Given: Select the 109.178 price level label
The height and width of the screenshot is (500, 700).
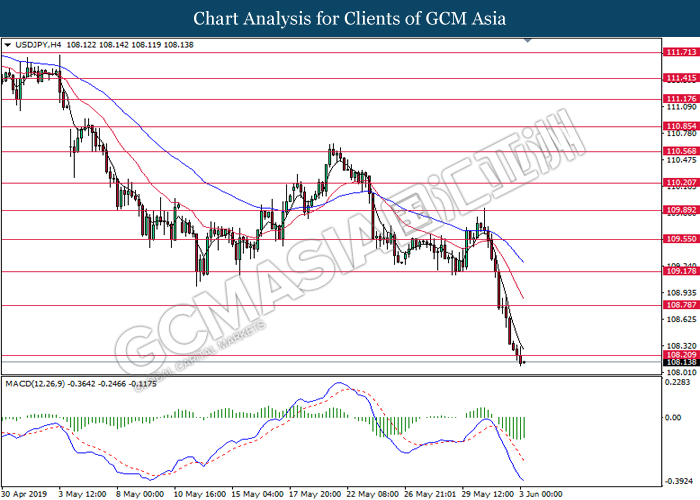Looking at the screenshot, I should click(681, 271).
